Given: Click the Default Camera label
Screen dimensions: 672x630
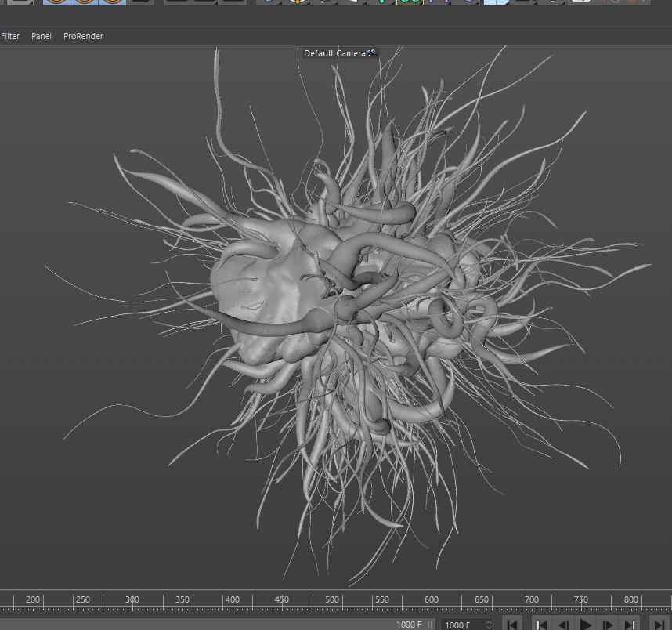Looking at the screenshot, I should [334, 53].
